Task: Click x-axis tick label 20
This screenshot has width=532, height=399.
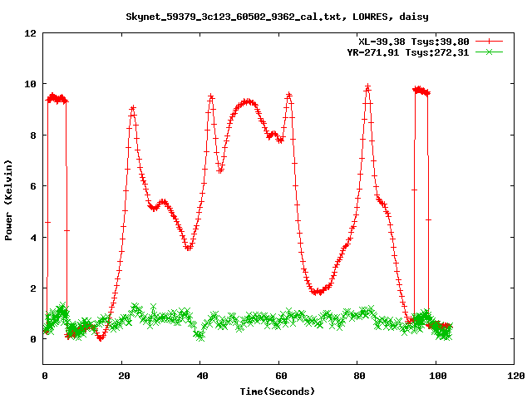Action: [124, 376]
